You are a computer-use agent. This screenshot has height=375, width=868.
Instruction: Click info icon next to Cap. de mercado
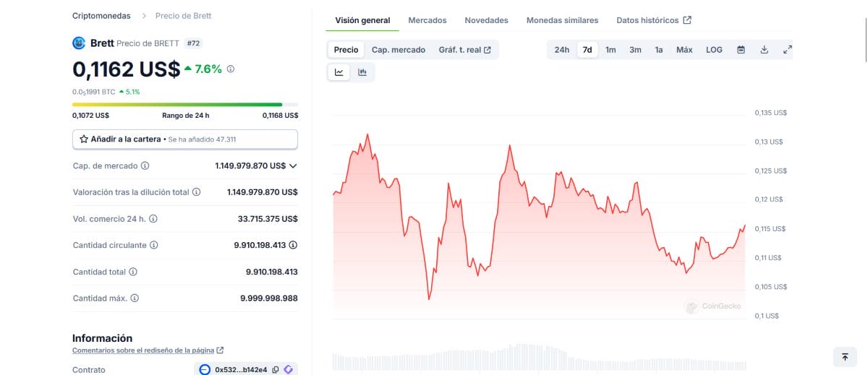[145, 166]
